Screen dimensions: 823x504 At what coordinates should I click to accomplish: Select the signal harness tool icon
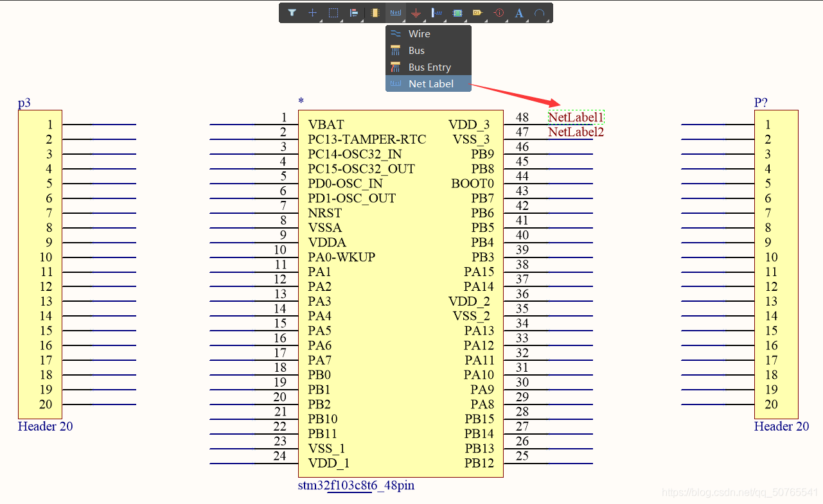437,12
